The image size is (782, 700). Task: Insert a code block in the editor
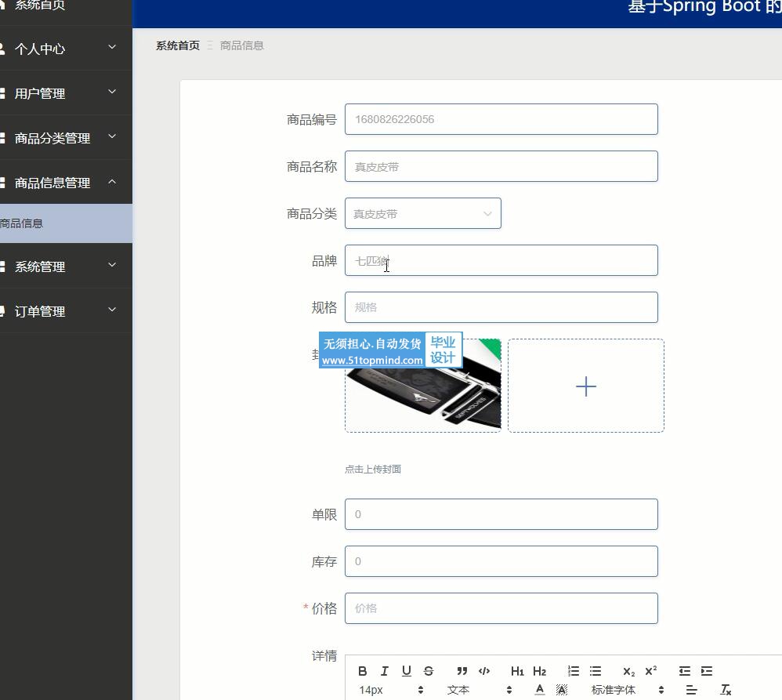483,671
